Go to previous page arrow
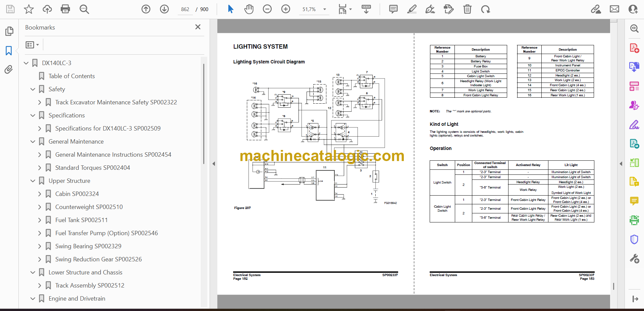The height and width of the screenshot is (311, 644). click(x=146, y=9)
